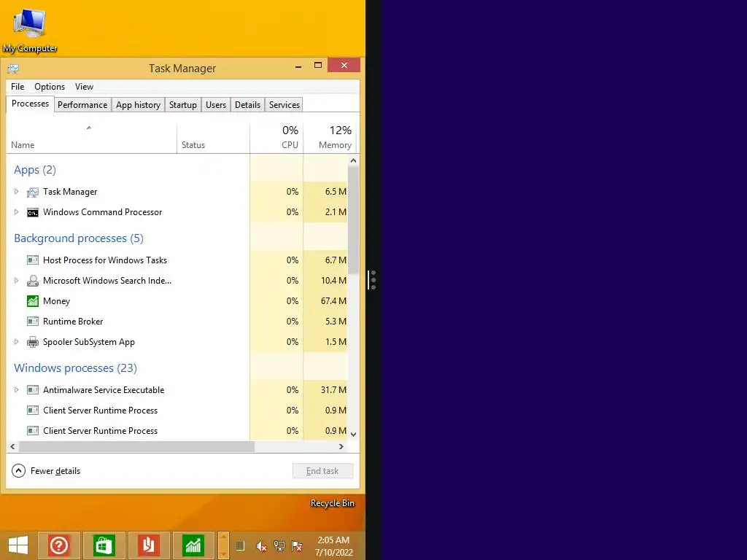Click Background processes (5) heading
Screen dimensions: 747x560
click(x=79, y=238)
